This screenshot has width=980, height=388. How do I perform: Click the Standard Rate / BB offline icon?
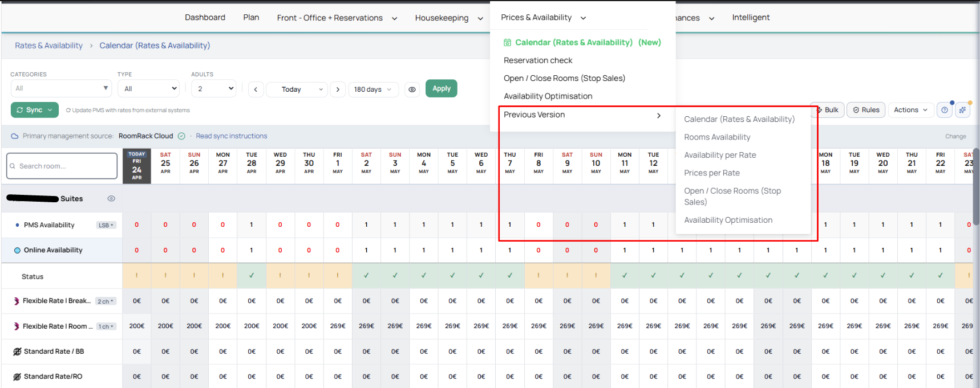[17, 352]
